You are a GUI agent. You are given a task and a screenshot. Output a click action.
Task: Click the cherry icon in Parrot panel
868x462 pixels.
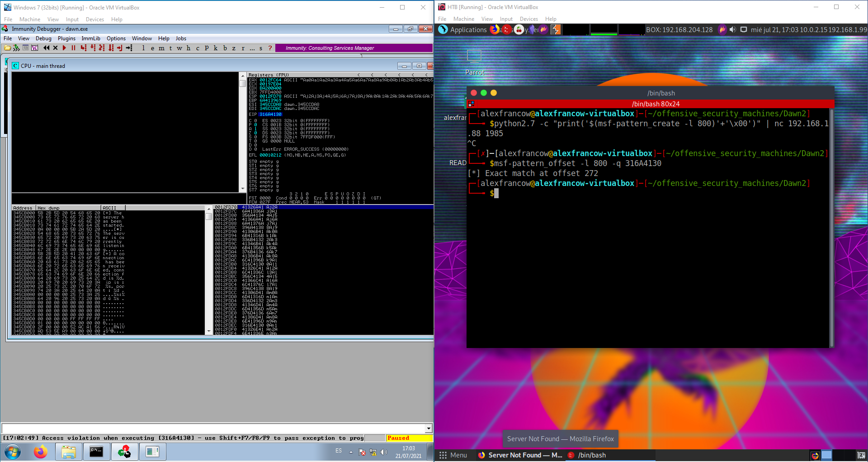point(519,29)
